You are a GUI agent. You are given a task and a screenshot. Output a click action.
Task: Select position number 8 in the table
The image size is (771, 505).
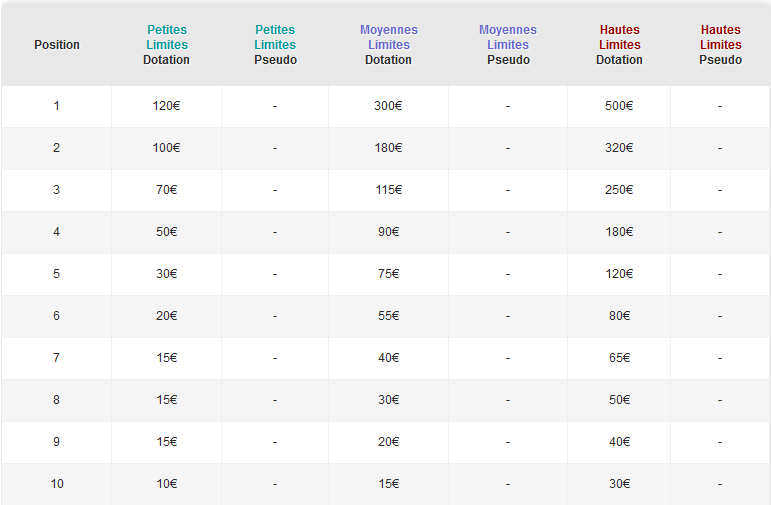(56, 400)
